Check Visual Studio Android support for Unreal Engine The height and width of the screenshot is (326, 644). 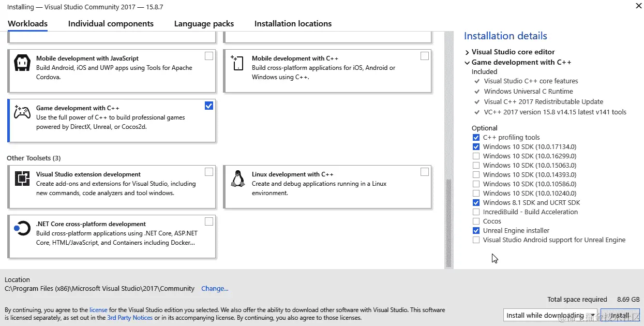click(x=476, y=240)
